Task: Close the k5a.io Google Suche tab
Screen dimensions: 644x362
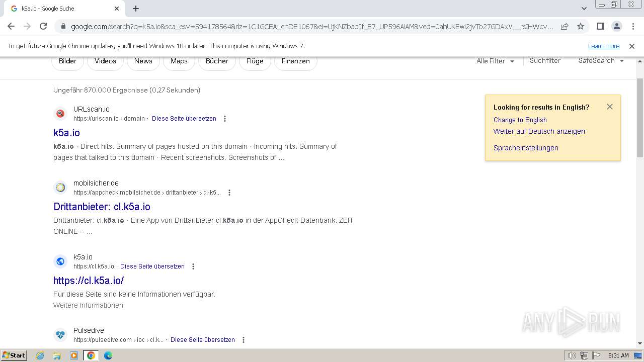Action: [x=117, y=9]
